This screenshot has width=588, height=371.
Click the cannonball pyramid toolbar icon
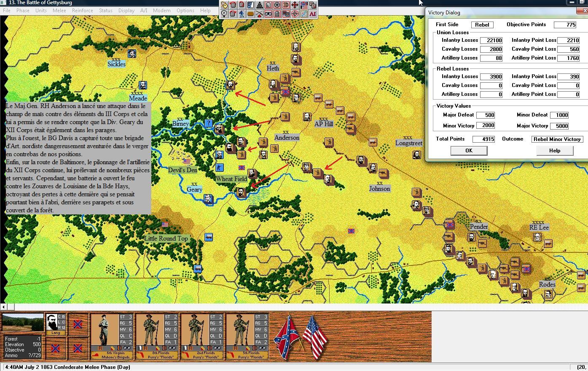point(260,5)
